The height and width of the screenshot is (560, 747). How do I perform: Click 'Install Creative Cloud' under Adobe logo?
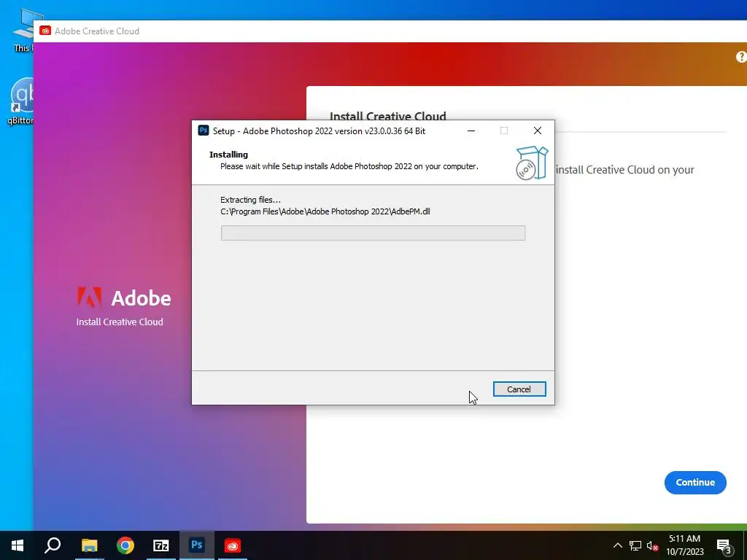[120, 322]
